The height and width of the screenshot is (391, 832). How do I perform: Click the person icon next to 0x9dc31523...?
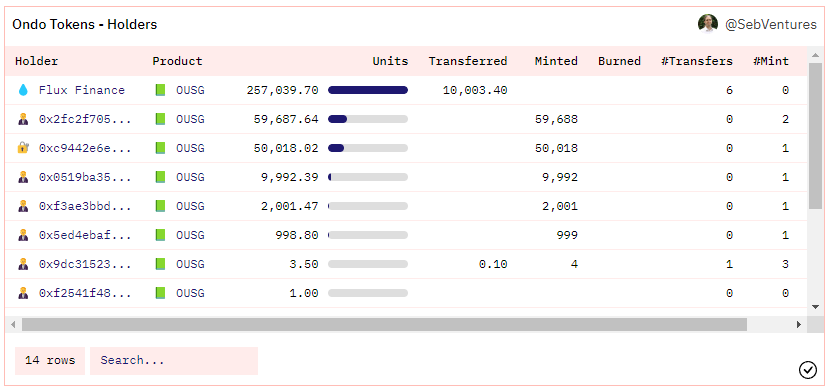23,264
